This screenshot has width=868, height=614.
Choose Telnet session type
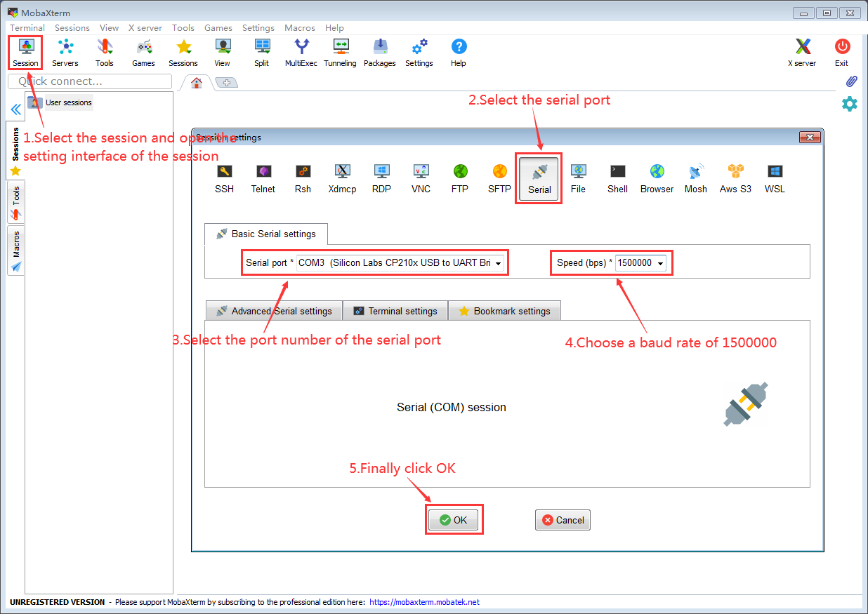pyautogui.click(x=263, y=179)
